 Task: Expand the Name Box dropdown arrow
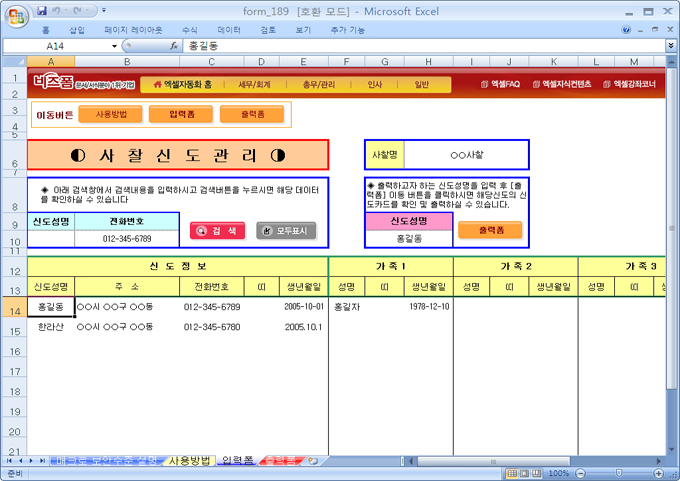tap(112, 46)
